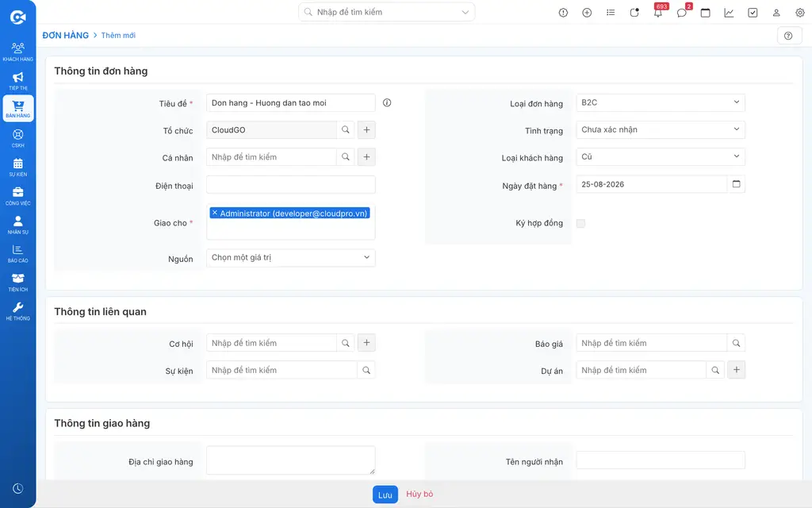Open notifications bell with 693 badge
Screen dimensions: 812x508
(x=658, y=12)
